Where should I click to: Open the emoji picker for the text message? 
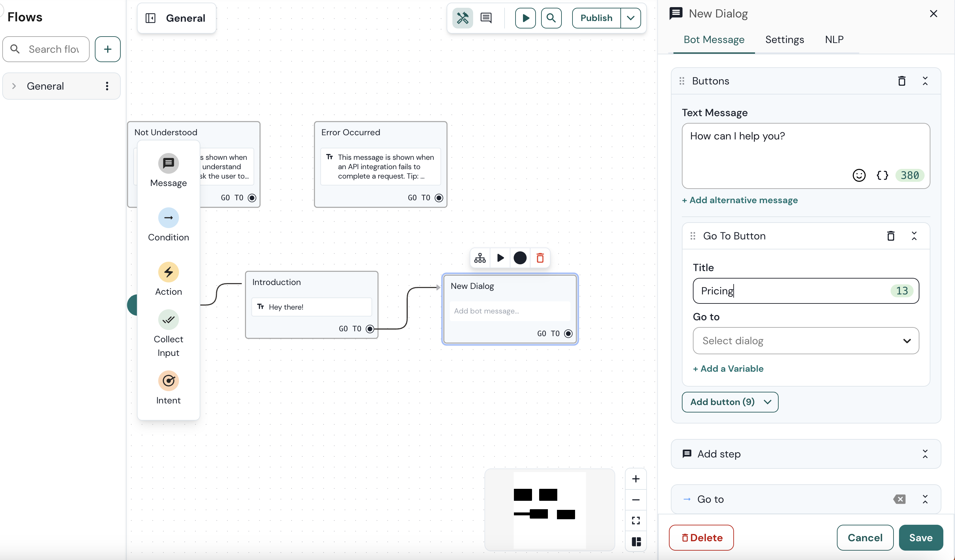click(x=859, y=175)
